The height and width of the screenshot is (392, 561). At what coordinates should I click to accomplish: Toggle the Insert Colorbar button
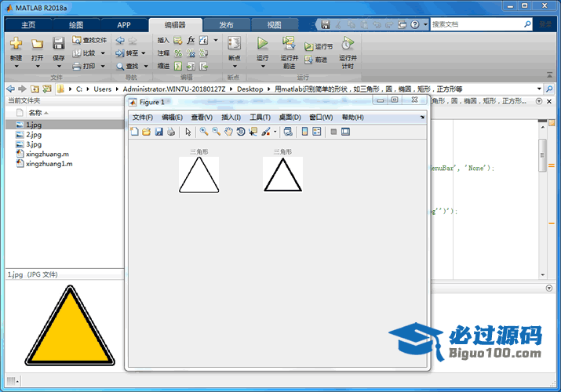pos(304,132)
